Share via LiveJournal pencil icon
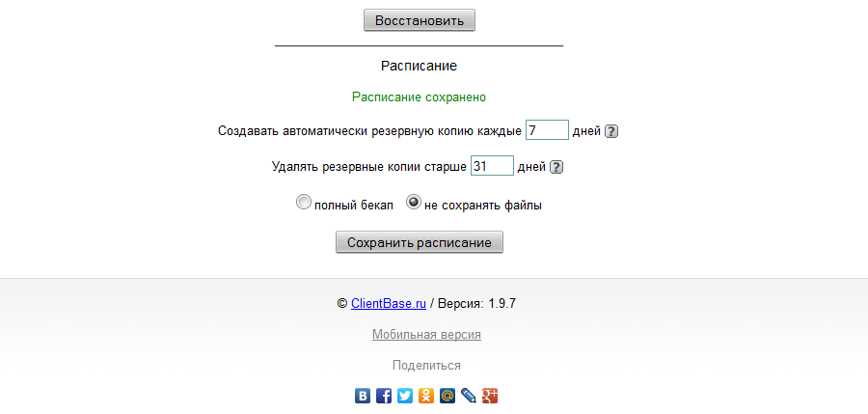Viewport: 868px width, 414px height. click(469, 396)
